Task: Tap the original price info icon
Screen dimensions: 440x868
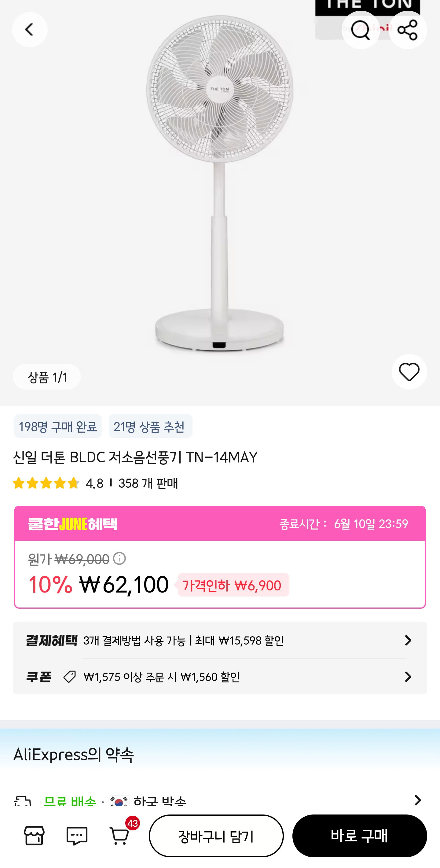Action: coord(119,558)
